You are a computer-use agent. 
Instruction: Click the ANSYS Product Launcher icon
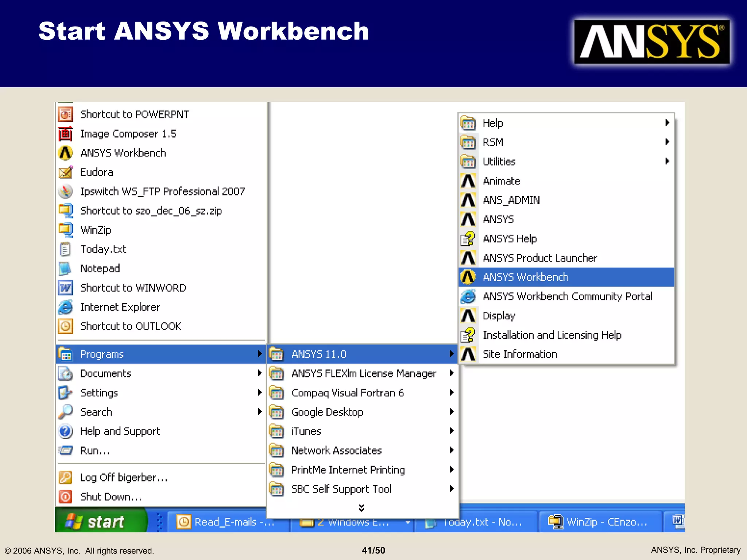(468, 258)
